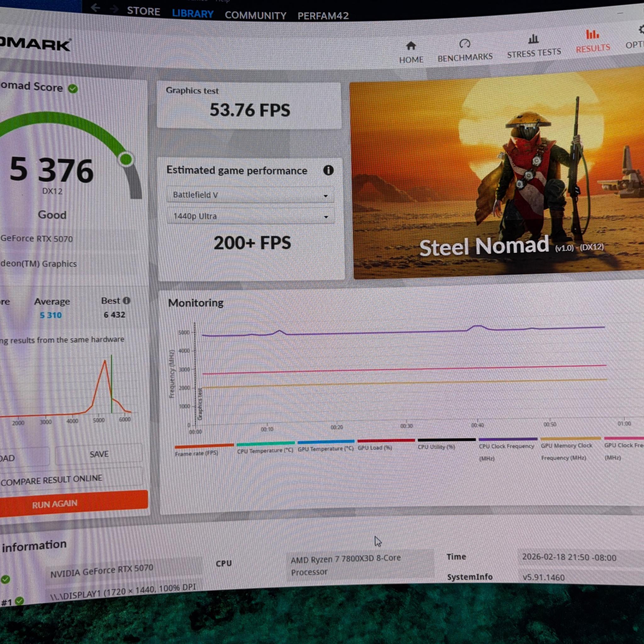Open the STRESS TESTS page
The width and height of the screenshot is (644, 644).
point(534,47)
